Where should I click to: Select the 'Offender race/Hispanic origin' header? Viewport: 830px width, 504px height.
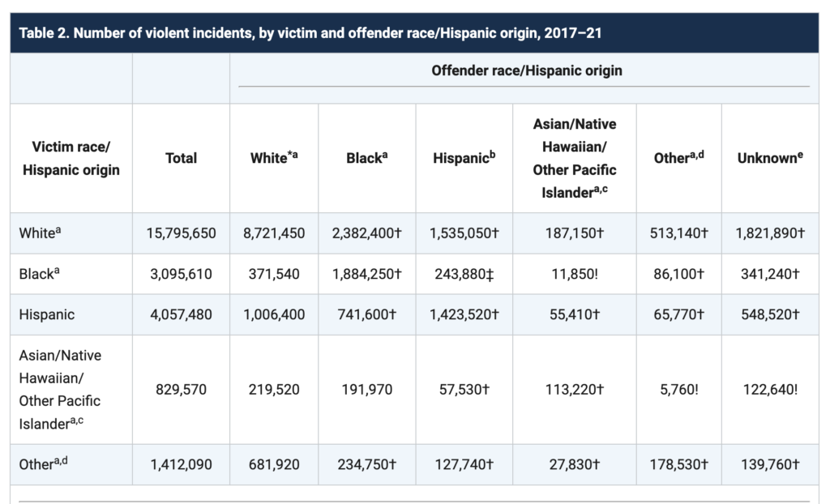(527, 70)
